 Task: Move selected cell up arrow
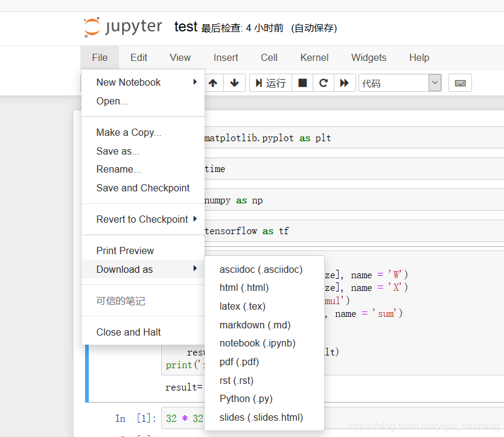click(213, 83)
